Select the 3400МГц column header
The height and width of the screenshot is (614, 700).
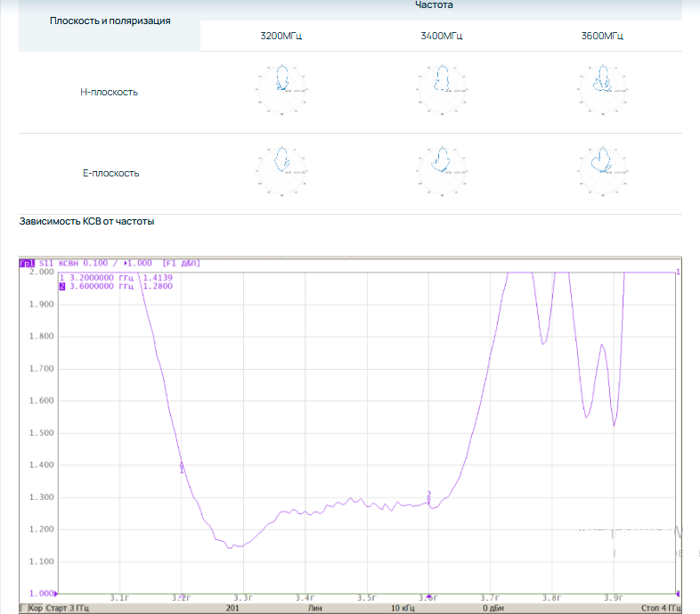(x=442, y=37)
